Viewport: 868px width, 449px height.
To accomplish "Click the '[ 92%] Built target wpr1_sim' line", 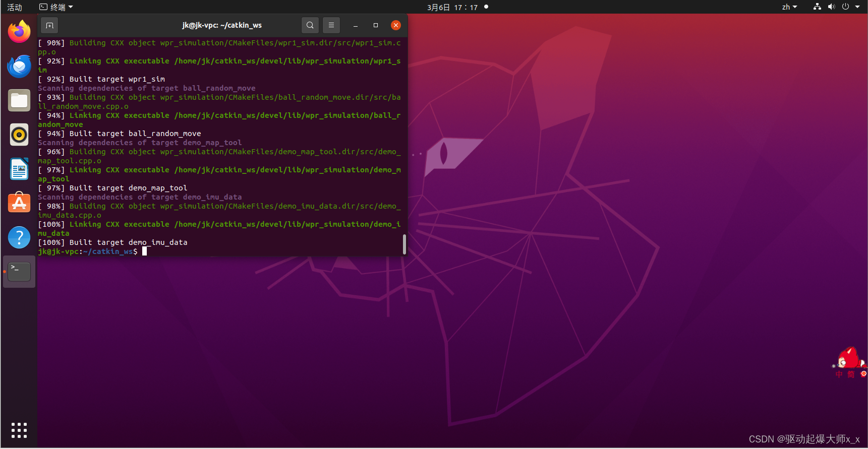I will (x=101, y=79).
